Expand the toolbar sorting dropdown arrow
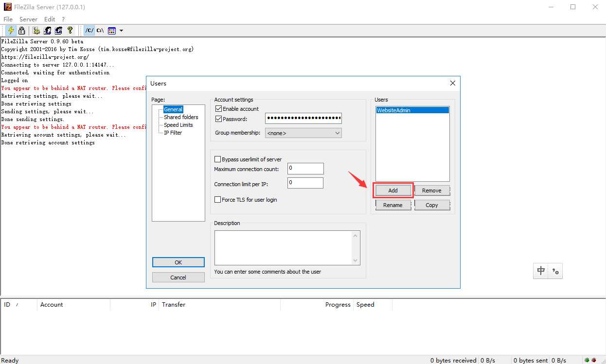Image resolution: width=606 pixels, height=364 pixels. tap(121, 31)
